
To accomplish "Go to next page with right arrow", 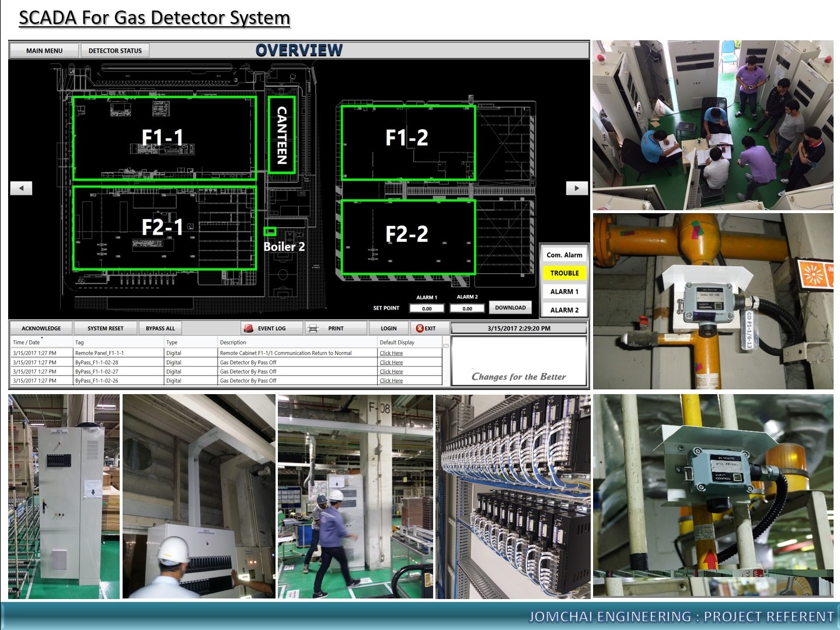I will [x=577, y=188].
